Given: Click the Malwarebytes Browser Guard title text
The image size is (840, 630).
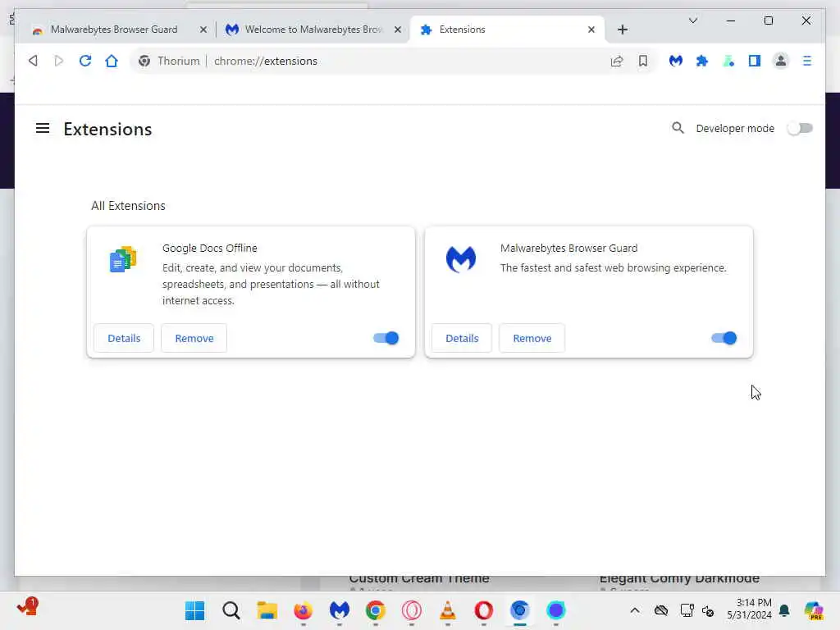Looking at the screenshot, I should (569, 248).
